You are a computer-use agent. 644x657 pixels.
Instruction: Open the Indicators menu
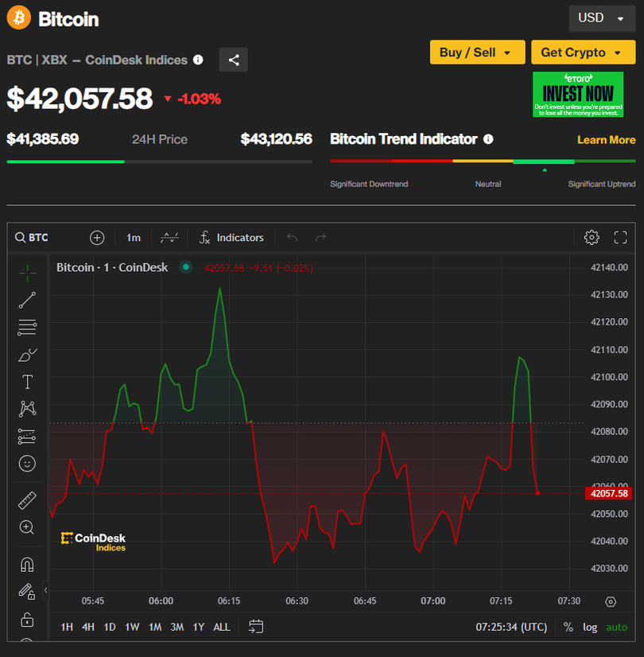click(231, 237)
